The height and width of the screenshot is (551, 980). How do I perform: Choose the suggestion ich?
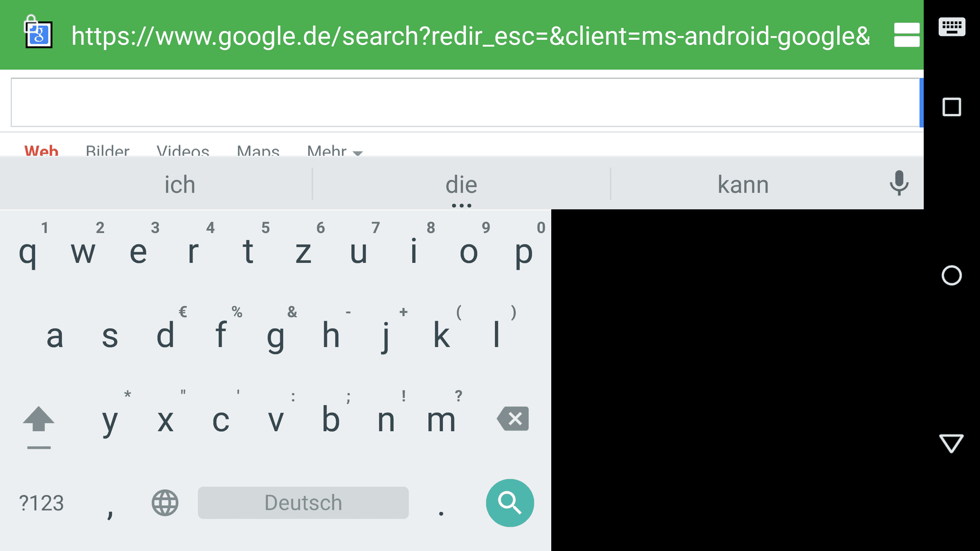(180, 184)
